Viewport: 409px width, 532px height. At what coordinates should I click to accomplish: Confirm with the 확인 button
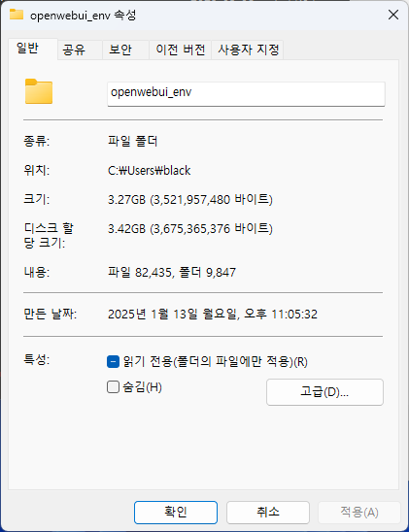coord(176,513)
